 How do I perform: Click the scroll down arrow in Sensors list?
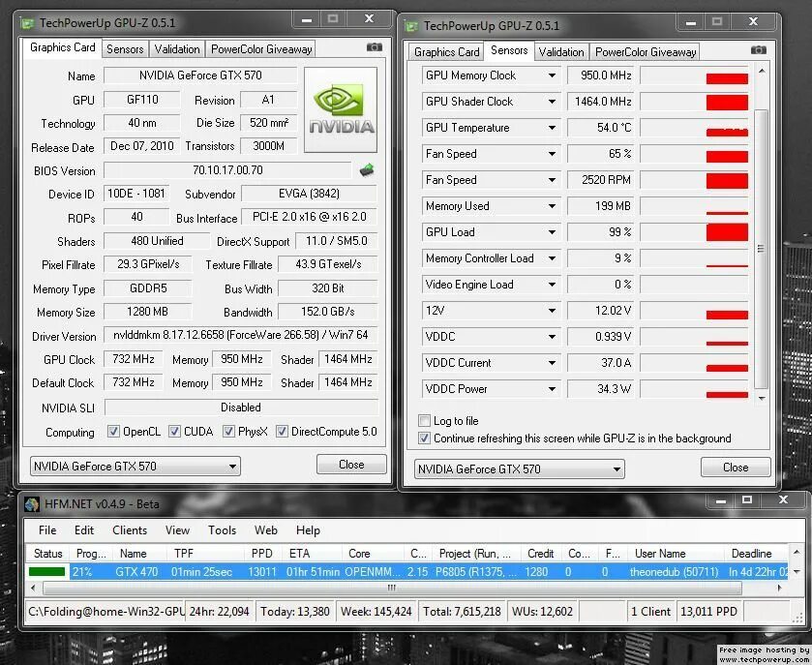pyautogui.click(x=762, y=398)
